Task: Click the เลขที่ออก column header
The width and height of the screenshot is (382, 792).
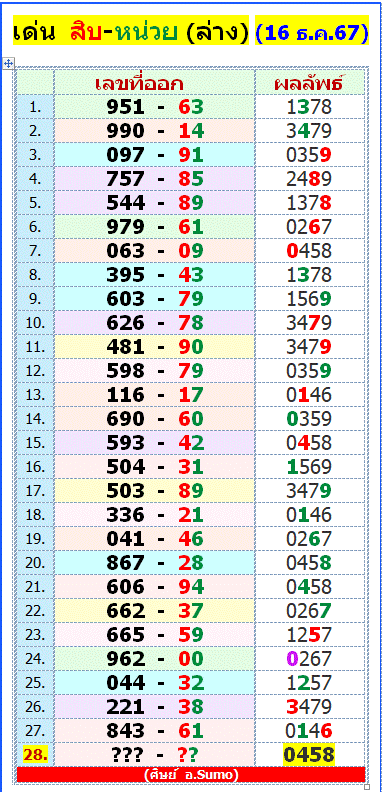Action: coord(154,83)
